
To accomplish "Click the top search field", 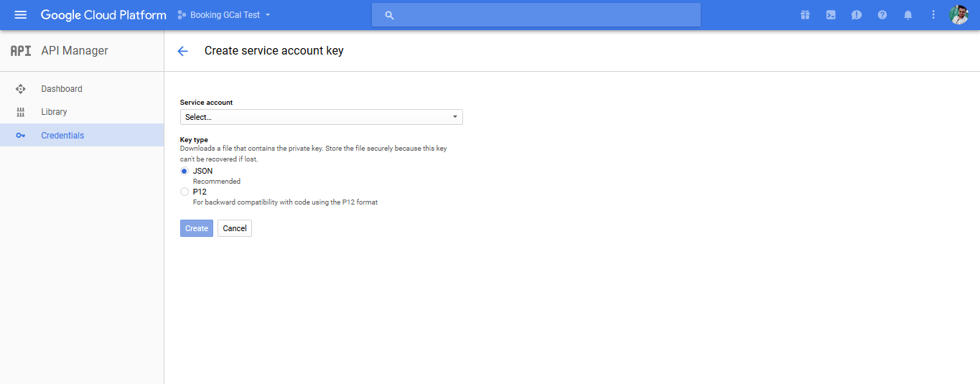I will point(536,15).
